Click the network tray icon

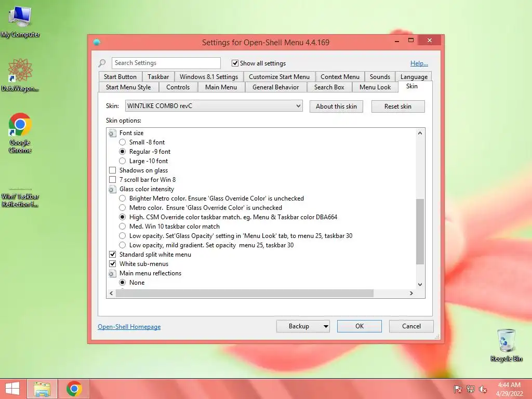pos(471,389)
